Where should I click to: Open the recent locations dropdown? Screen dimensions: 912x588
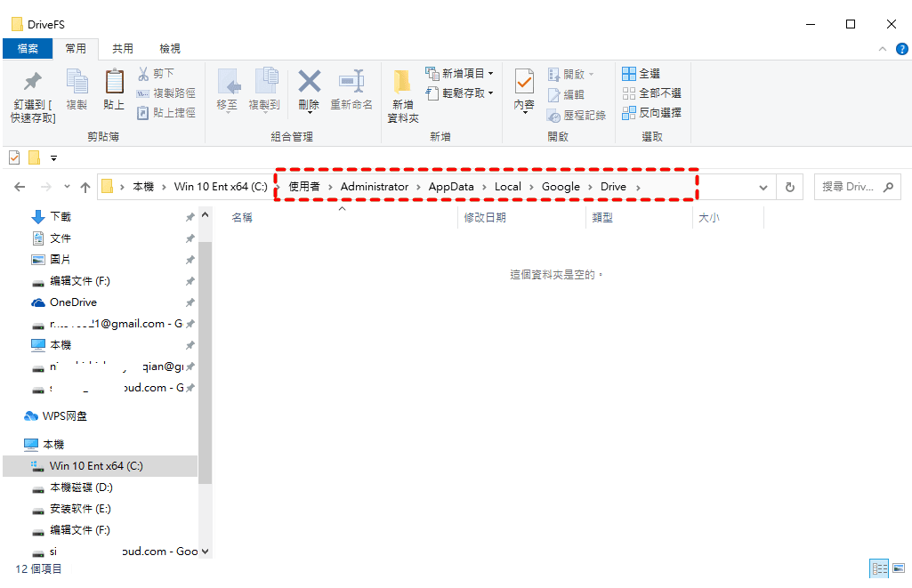(67, 187)
